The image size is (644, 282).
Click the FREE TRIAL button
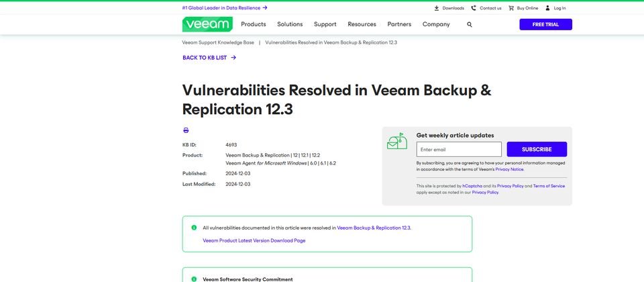click(x=545, y=24)
